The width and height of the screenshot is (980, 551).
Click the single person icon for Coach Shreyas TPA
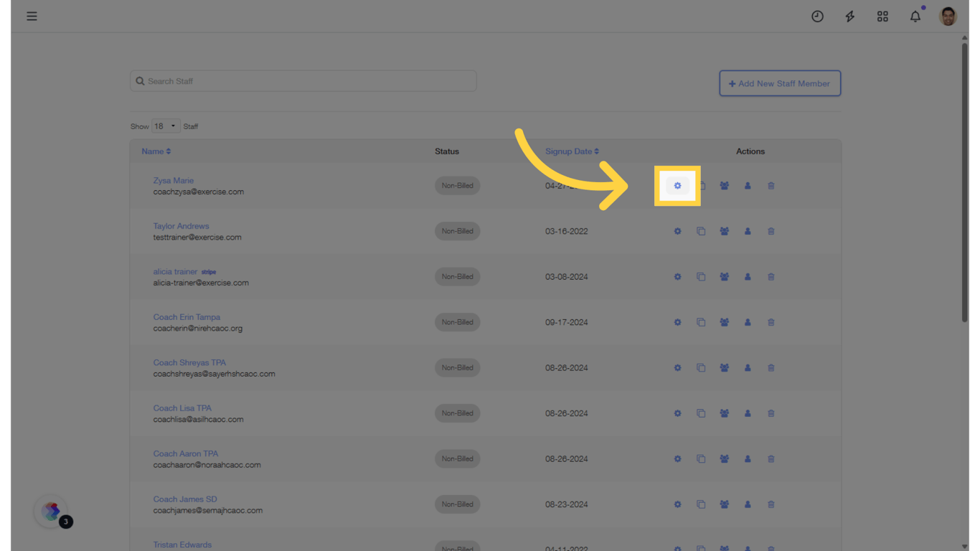[748, 368]
